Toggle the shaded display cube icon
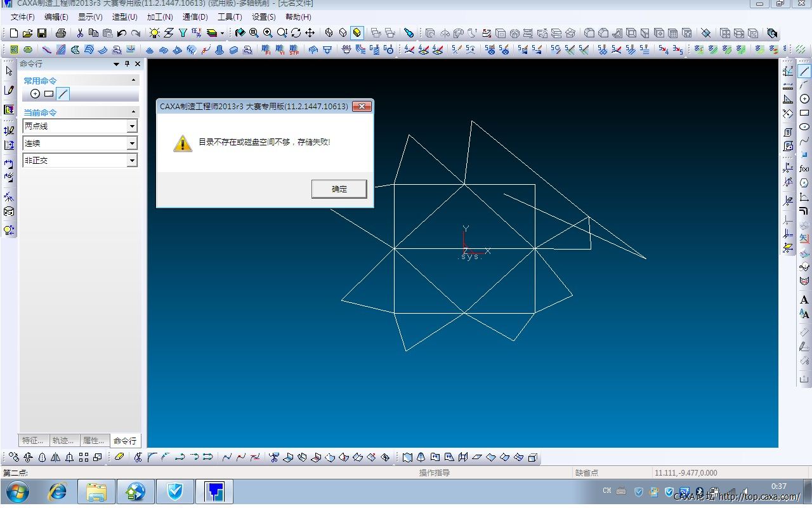The image size is (812, 508). click(357, 33)
